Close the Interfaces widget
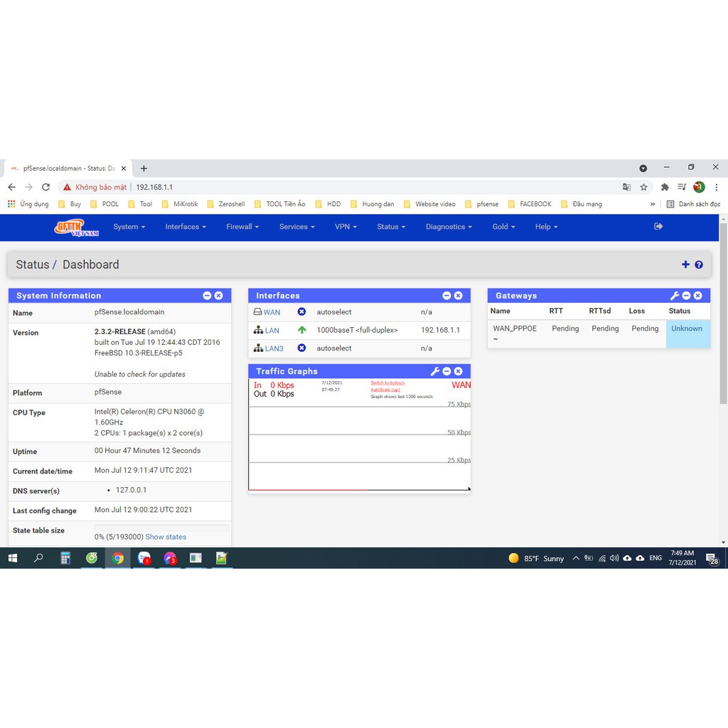Viewport: 728px width, 728px height. pos(458,296)
